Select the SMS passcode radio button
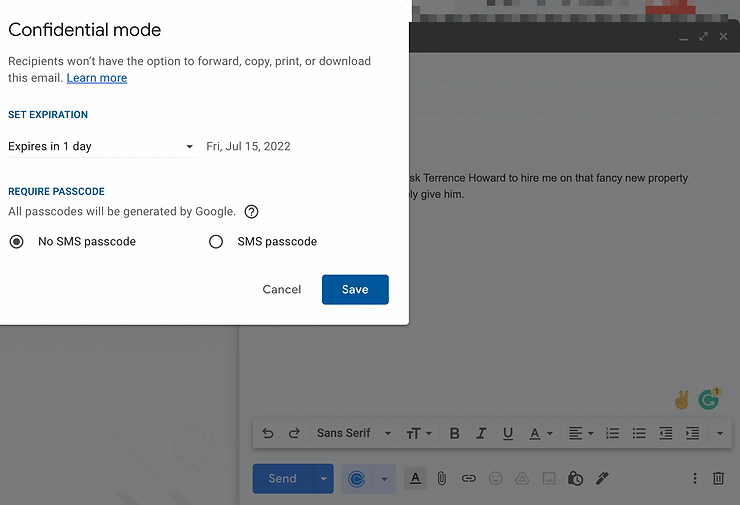 [x=216, y=242]
